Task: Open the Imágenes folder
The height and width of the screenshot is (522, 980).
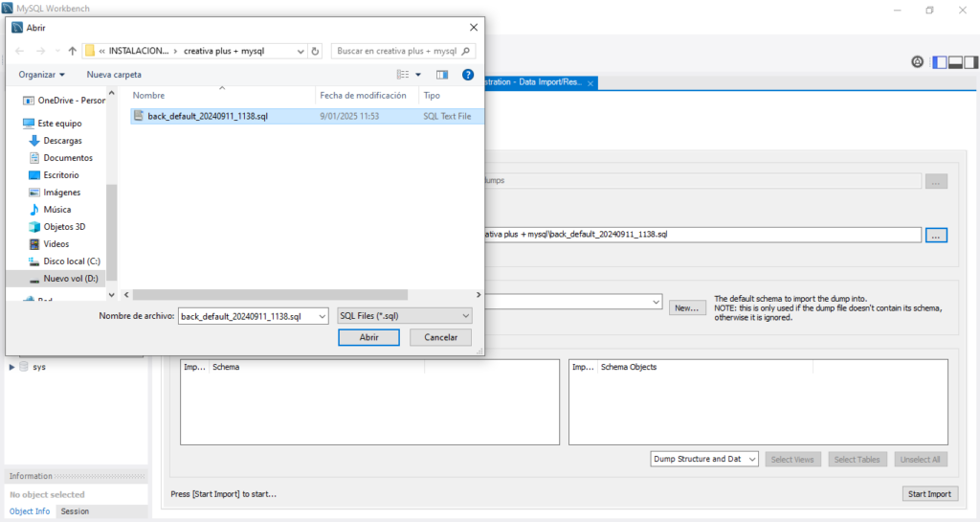Action: [x=55, y=193]
